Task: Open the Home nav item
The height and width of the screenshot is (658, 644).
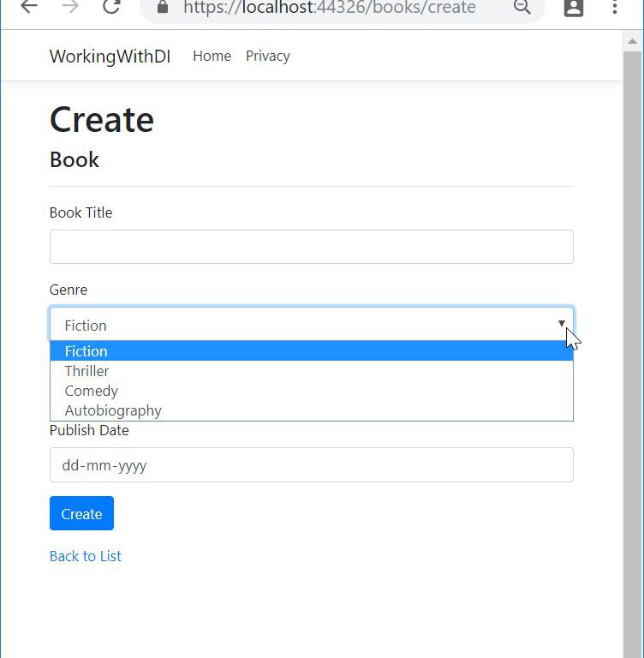Action: point(212,57)
